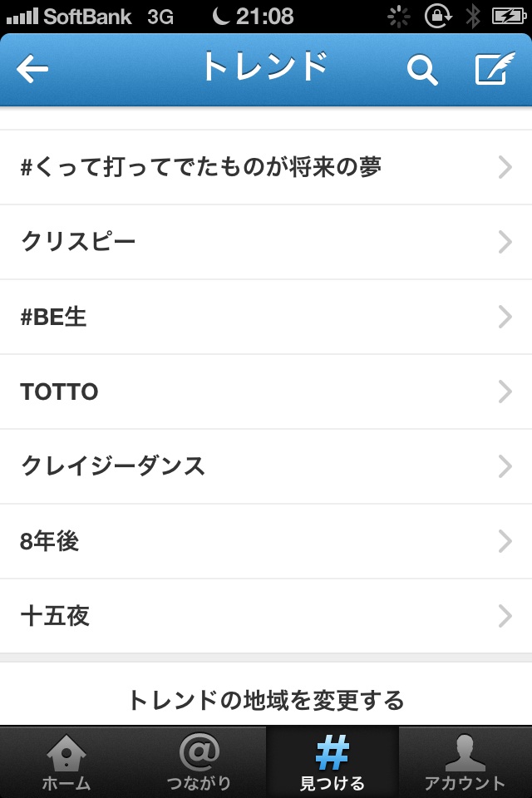Tap the compose tweet icon
The height and width of the screenshot is (798, 532).
[494, 70]
